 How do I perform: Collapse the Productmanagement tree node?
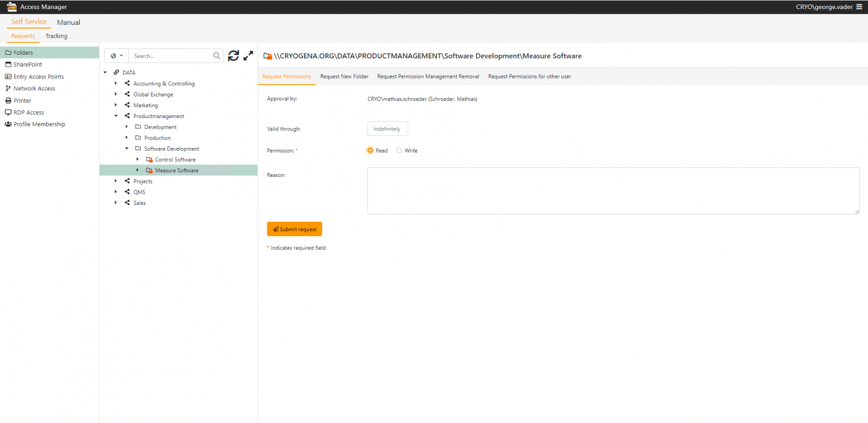(x=116, y=116)
